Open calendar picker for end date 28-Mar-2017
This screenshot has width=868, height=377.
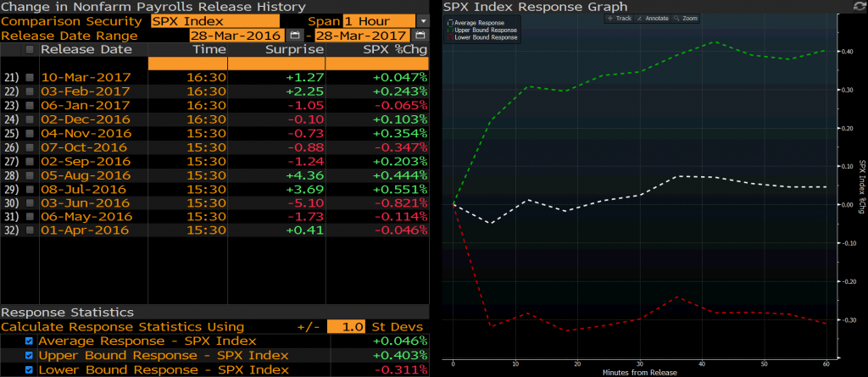tap(420, 36)
